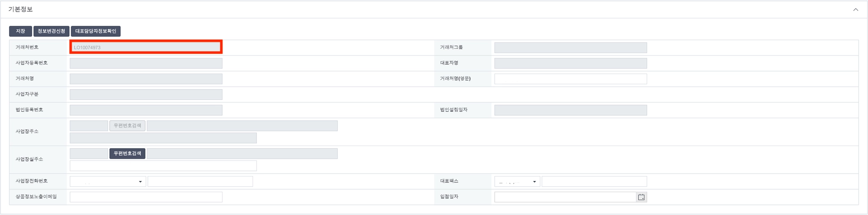868x215 pixels.
Task: Click the 거래처그룹 field
Action: (x=570, y=47)
